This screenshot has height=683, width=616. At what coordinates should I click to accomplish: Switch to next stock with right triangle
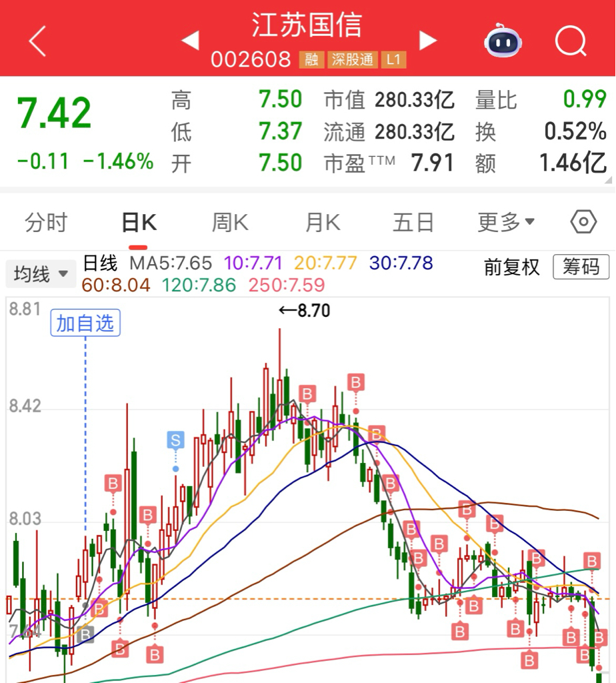427,41
